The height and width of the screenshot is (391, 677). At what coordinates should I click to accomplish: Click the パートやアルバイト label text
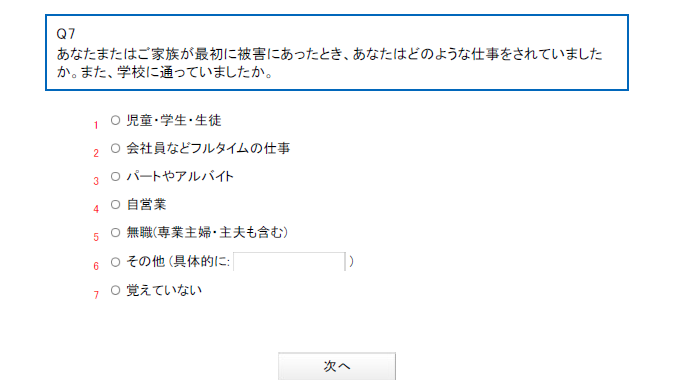[x=180, y=176]
